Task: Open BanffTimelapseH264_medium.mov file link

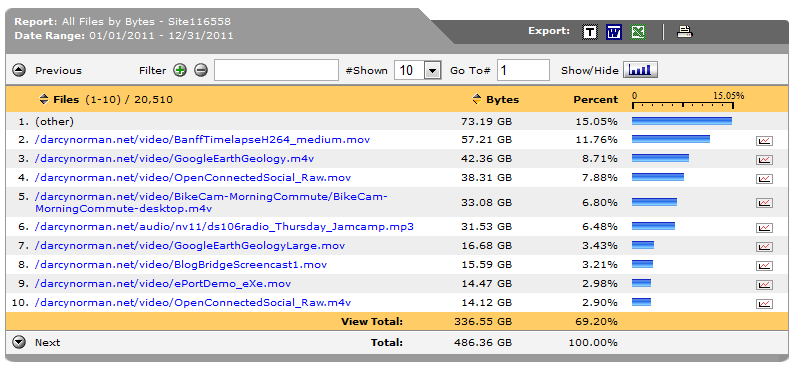Action: coord(203,140)
